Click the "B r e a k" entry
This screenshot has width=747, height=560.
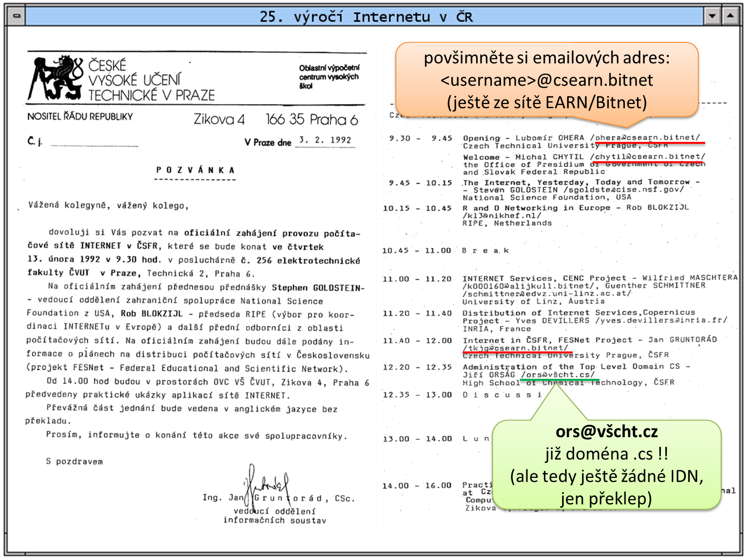point(486,250)
